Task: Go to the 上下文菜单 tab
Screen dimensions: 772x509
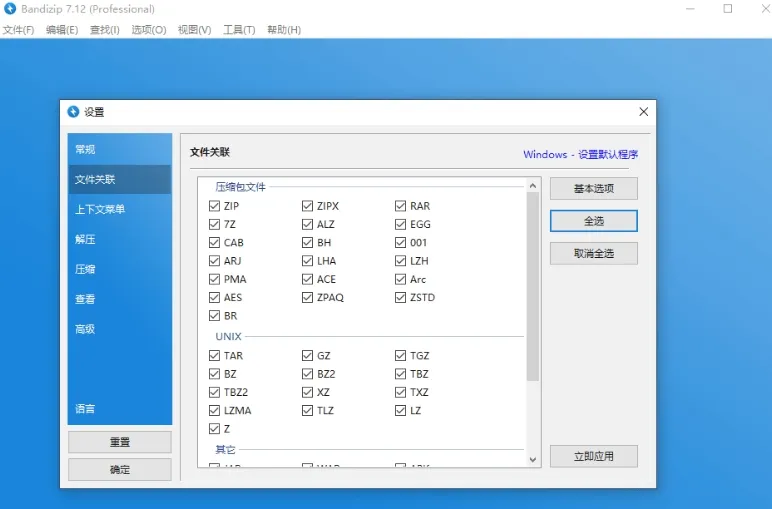Action: (120, 209)
